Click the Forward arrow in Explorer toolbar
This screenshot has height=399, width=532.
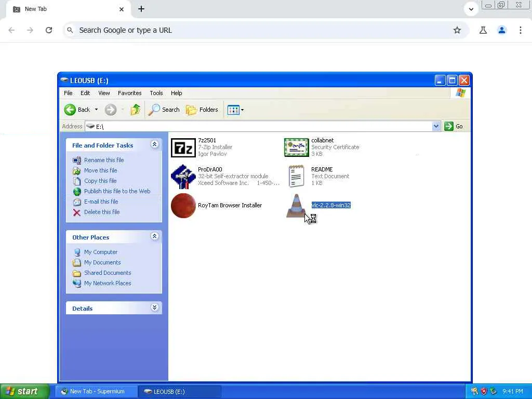click(x=111, y=110)
